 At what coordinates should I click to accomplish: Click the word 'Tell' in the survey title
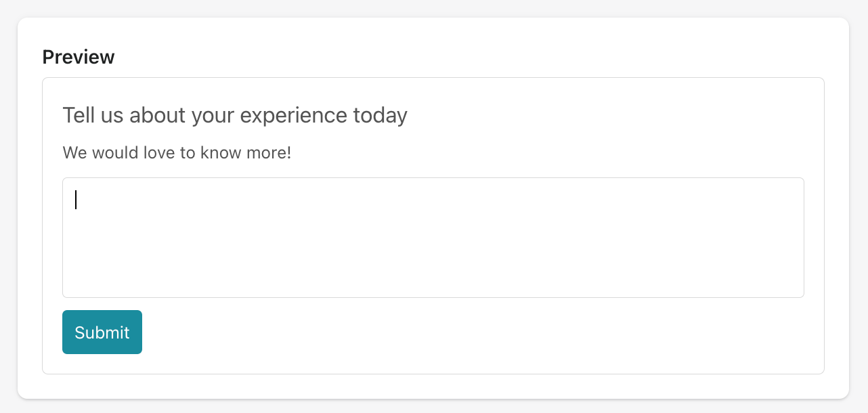(x=77, y=116)
